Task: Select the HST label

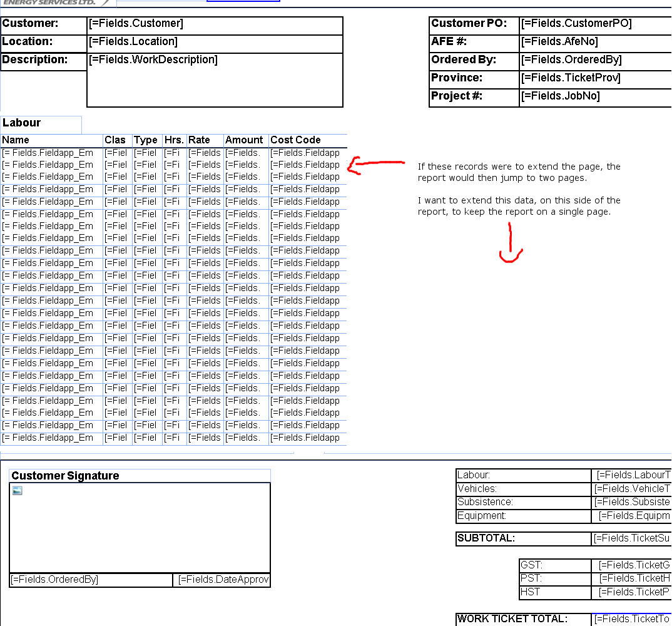Action: (555, 593)
